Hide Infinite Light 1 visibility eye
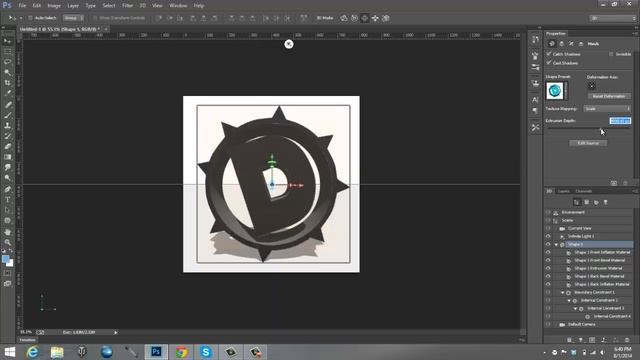The height and width of the screenshot is (360, 640). tap(548, 236)
